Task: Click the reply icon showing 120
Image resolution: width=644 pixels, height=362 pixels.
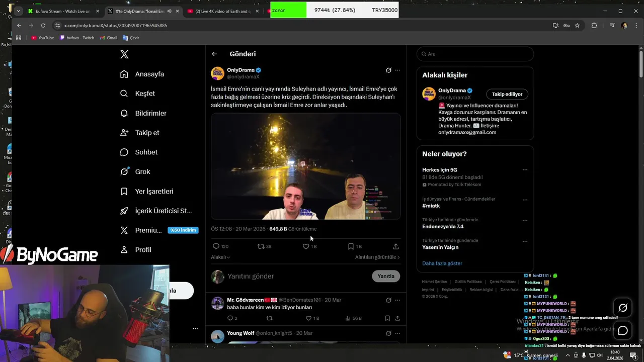Action: coord(220,246)
